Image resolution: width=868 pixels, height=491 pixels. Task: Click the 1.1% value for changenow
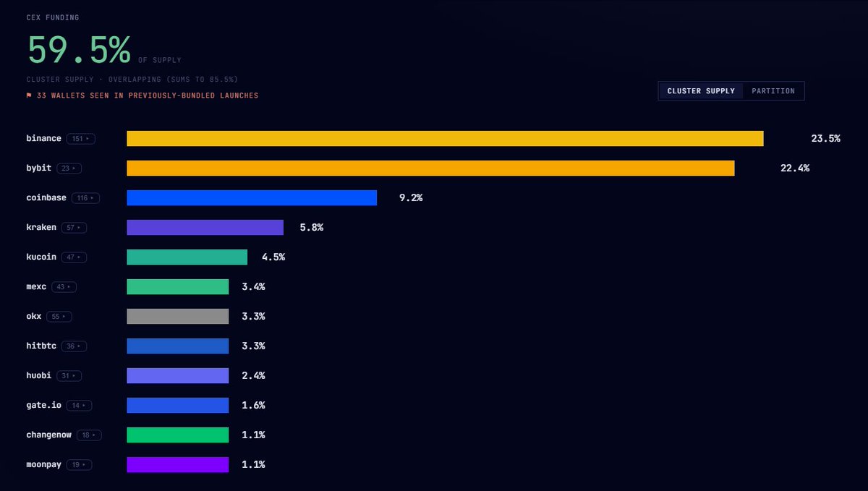[253, 435]
